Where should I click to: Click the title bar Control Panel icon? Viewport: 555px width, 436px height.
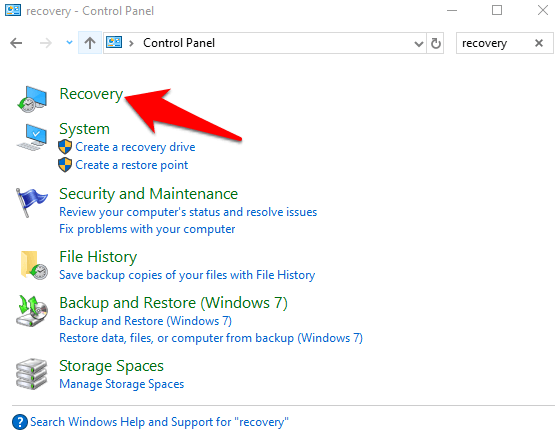coord(13,10)
